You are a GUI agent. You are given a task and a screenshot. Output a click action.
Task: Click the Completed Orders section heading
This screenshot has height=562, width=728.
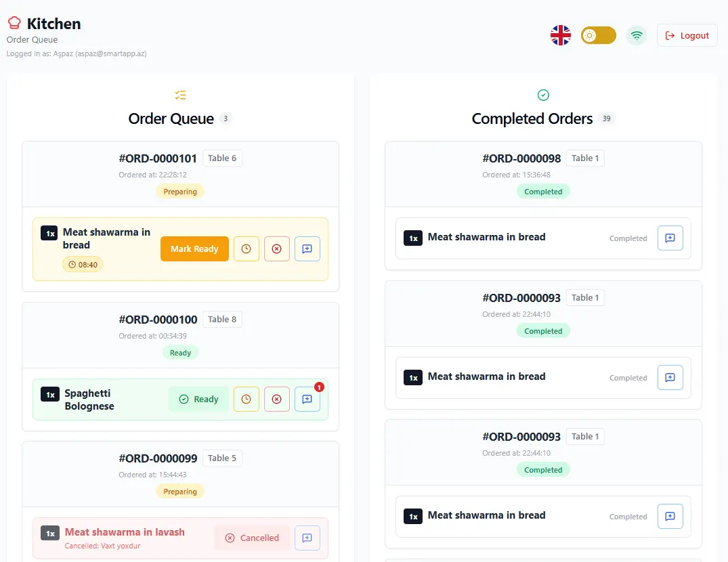[x=532, y=118]
